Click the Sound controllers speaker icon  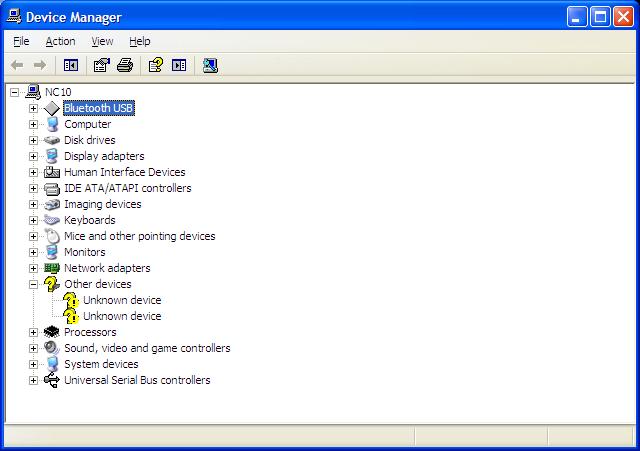[x=52, y=348]
